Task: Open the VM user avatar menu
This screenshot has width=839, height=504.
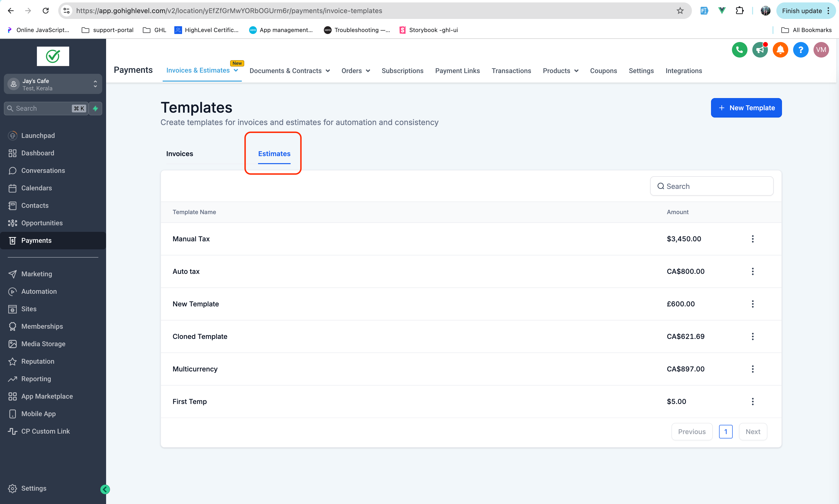Action: click(821, 50)
